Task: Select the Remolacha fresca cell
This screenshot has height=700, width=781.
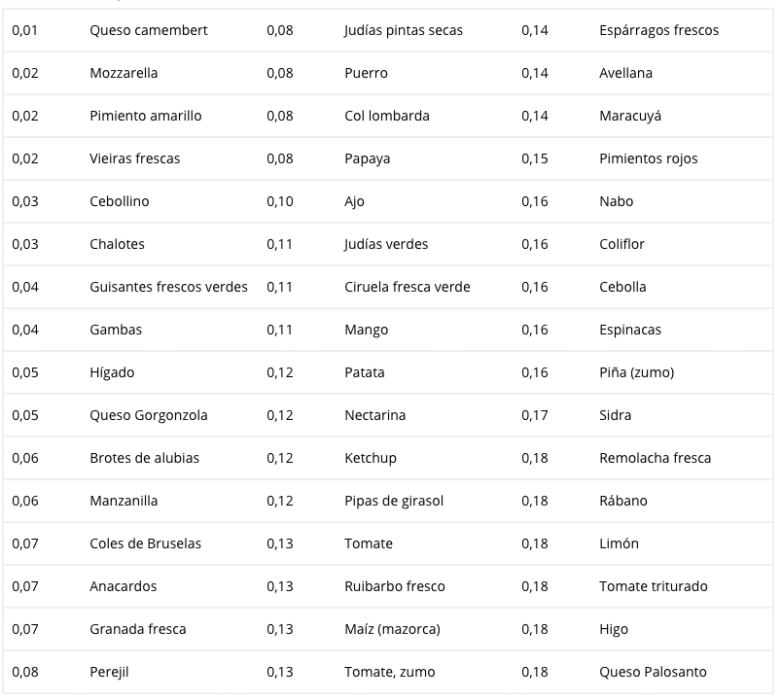Action: (655, 458)
